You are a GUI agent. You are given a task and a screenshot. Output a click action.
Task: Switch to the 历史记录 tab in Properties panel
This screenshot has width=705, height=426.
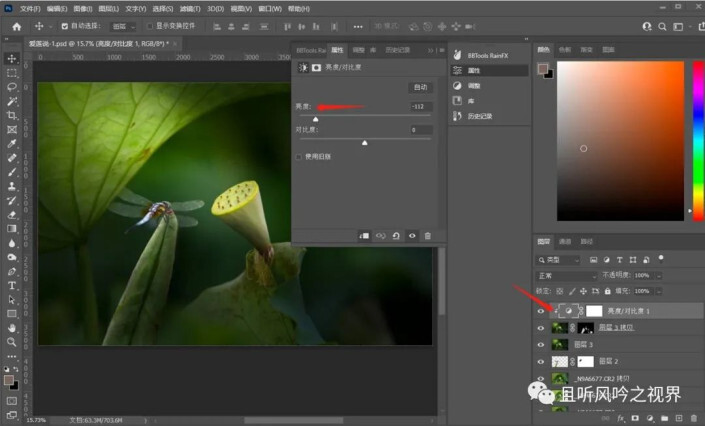(396, 49)
